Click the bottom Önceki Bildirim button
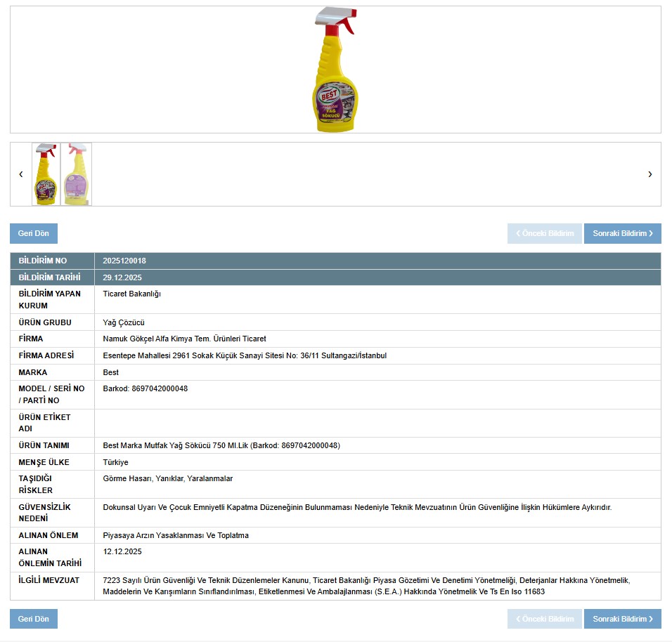The width and height of the screenshot is (672, 642). tap(545, 619)
